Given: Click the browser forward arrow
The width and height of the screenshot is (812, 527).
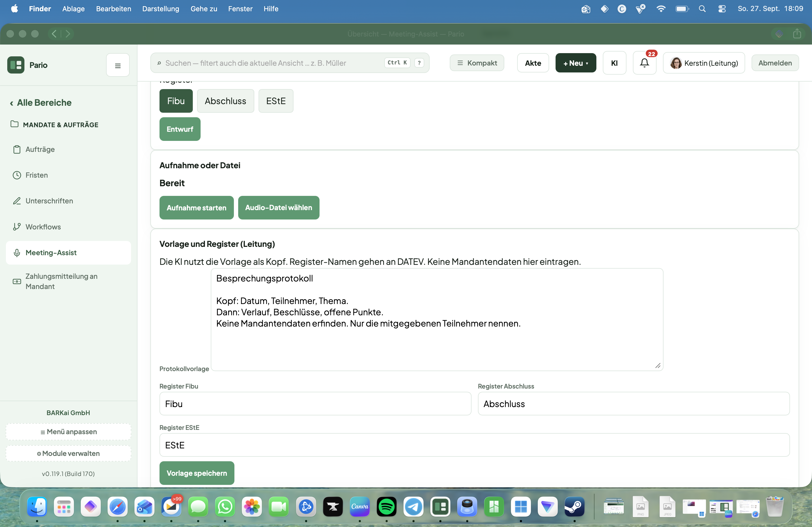Looking at the screenshot, I should pyautogui.click(x=68, y=34).
